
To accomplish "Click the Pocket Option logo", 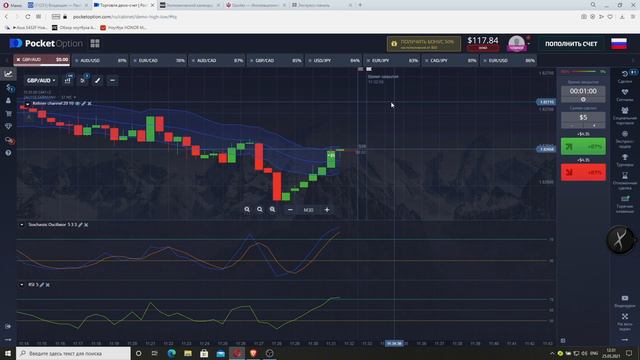I will point(46,43).
